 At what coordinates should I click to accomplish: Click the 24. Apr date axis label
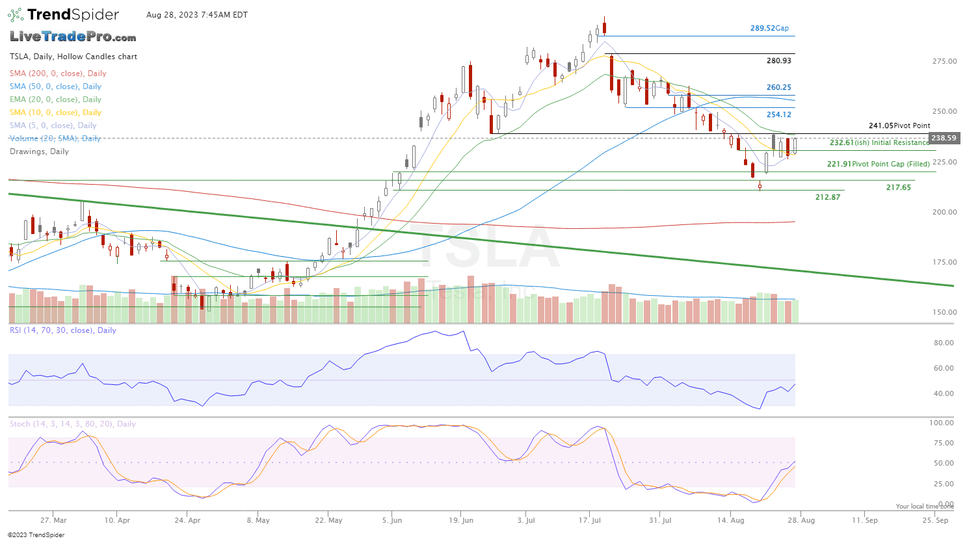[187, 520]
